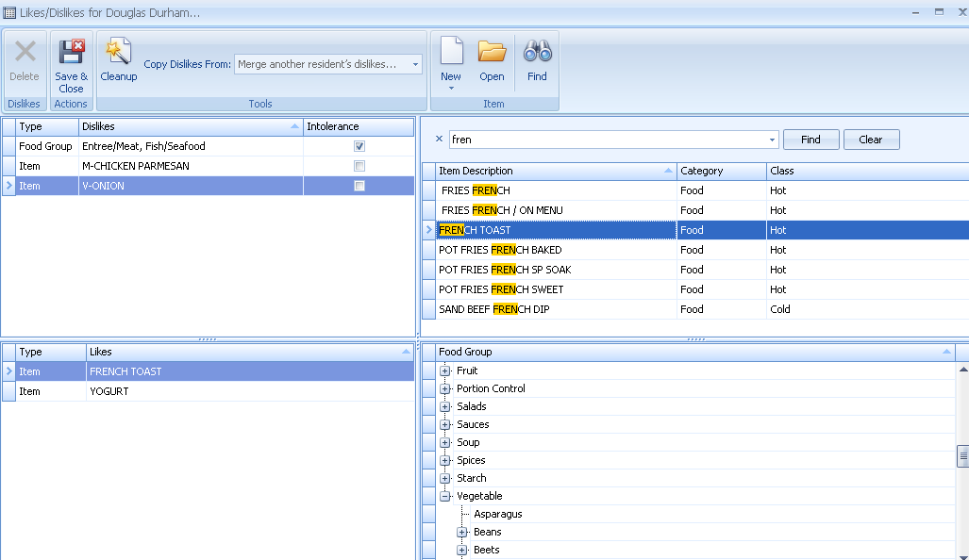Click the Open item folder icon
Screen dimensions: 969x560
[x=492, y=52]
